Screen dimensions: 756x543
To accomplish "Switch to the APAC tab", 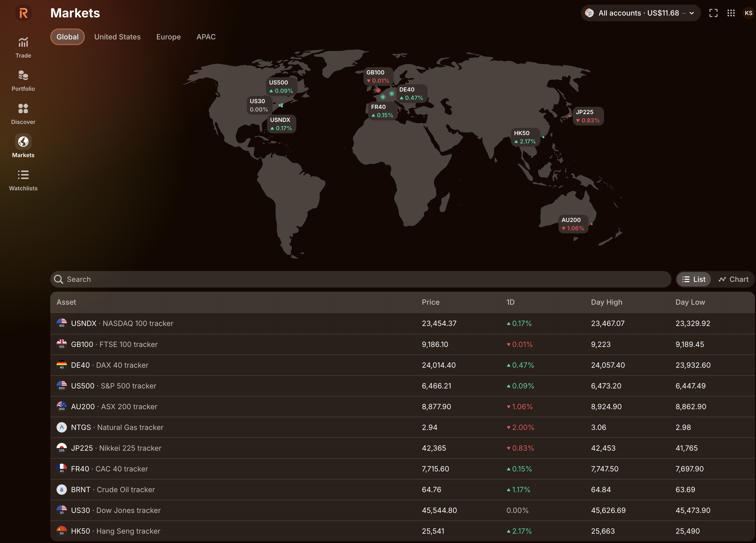I will click(206, 37).
